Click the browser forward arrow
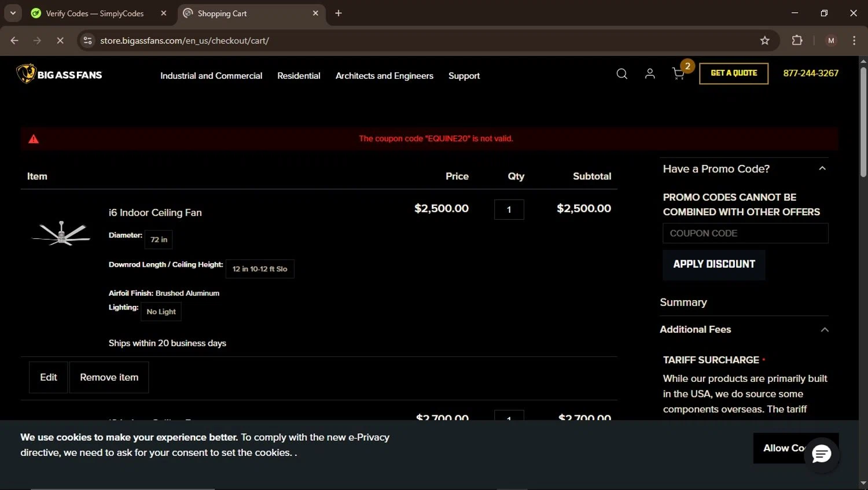Screen dimensions: 868x490 [38, 40]
